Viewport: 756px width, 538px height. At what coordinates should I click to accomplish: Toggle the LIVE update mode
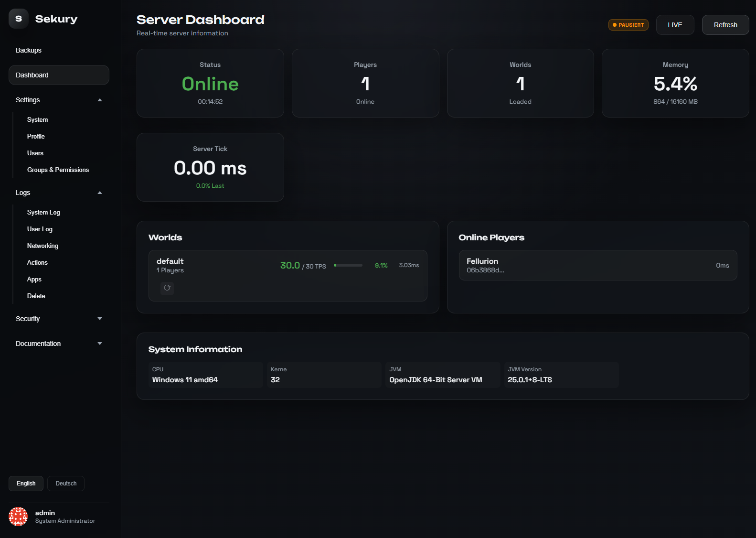pos(674,25)
